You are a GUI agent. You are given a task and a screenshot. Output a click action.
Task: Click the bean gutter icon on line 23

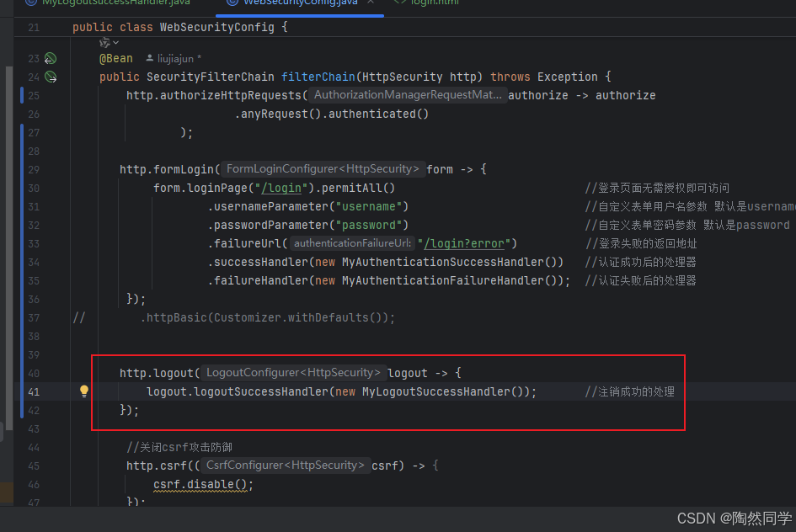[49, 57]
